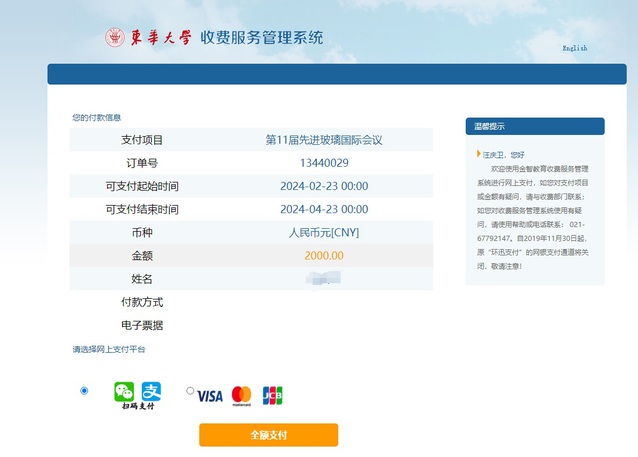Viewport: 638px width, 457px height.
Task: Click the order number 13440029
Action: (324, 163)
